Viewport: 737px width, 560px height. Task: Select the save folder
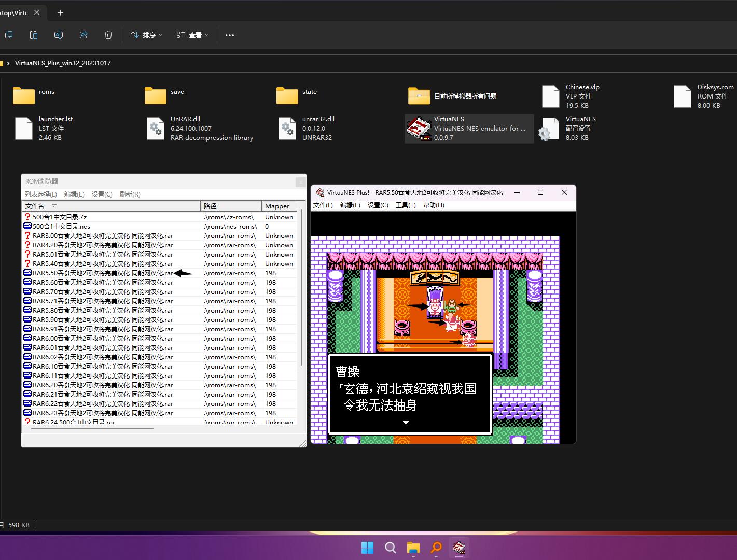(x=165, y=95)
